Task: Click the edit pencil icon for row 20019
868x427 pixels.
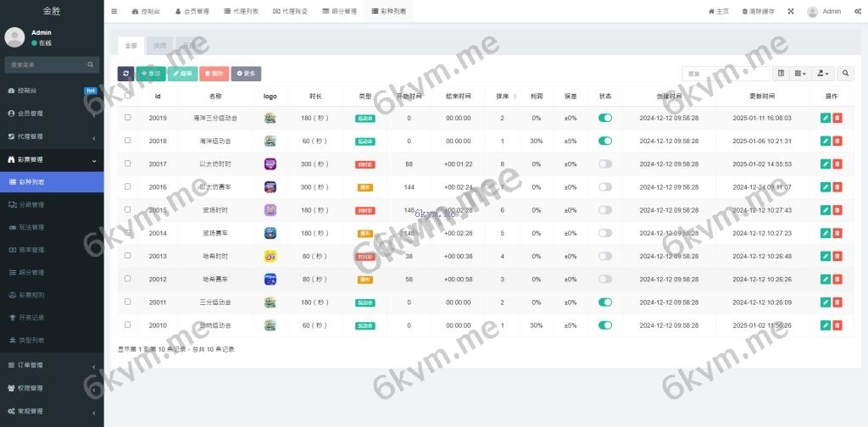Action: coord(826,119)
